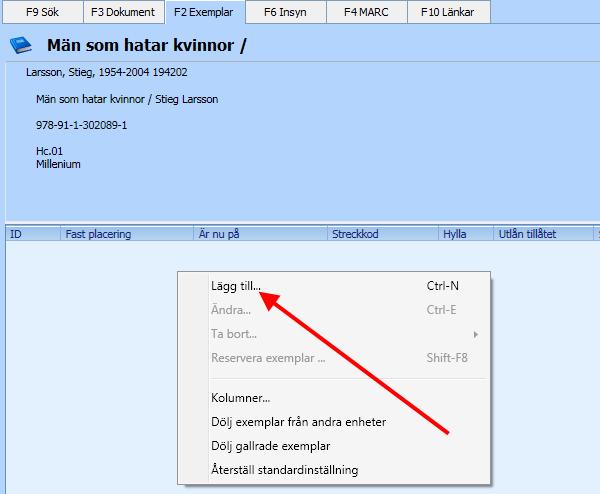
Task: Choose Lägg till... in the context menu
Action: [334, 286]
